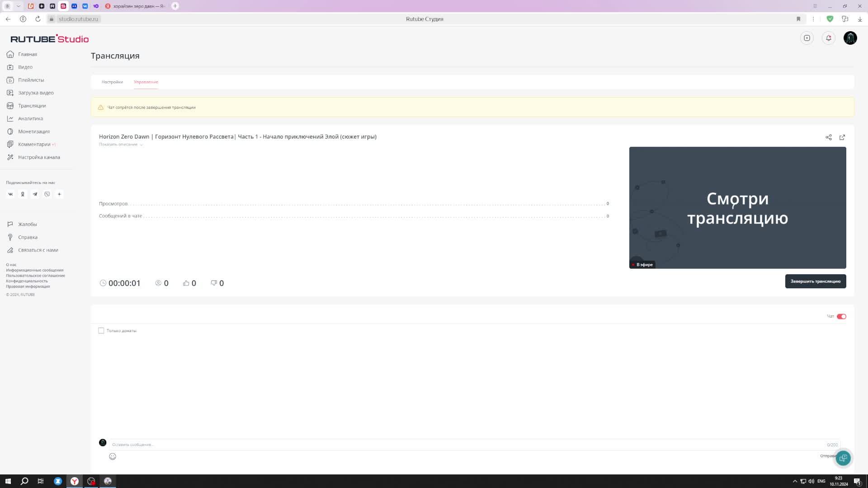Viewport: 868px width, 488px height.
Task: Open the notifications bell
Action: click(828, 38)
